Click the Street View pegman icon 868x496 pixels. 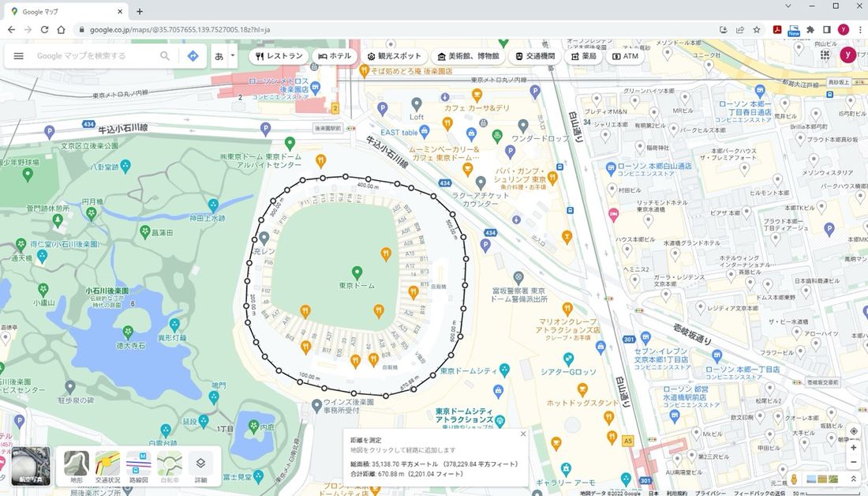794,479
